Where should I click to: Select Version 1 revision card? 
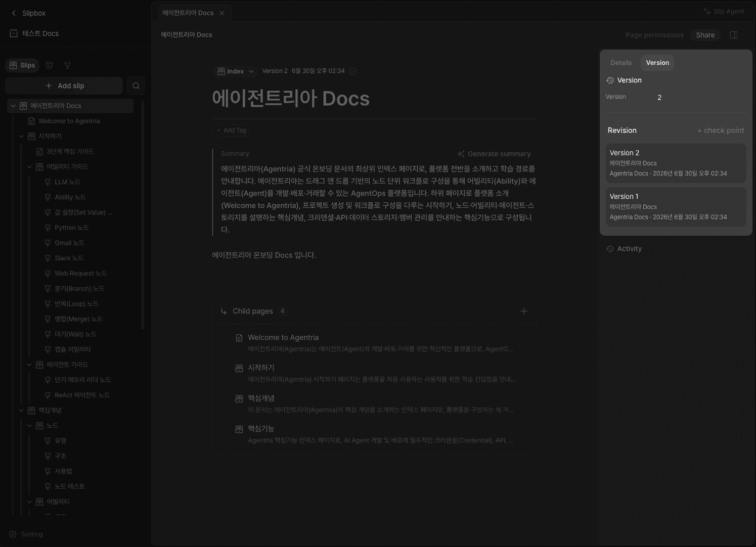(x=676, y=206)
